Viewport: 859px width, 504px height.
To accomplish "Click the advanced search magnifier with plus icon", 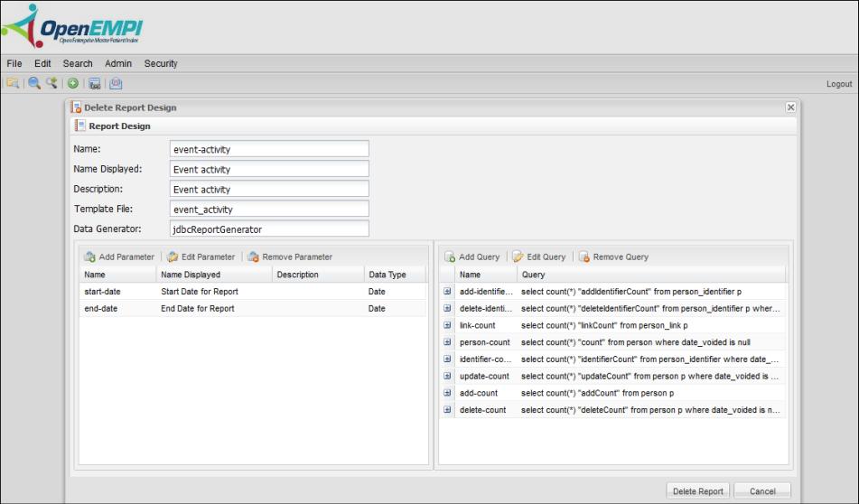I will 51,83.
